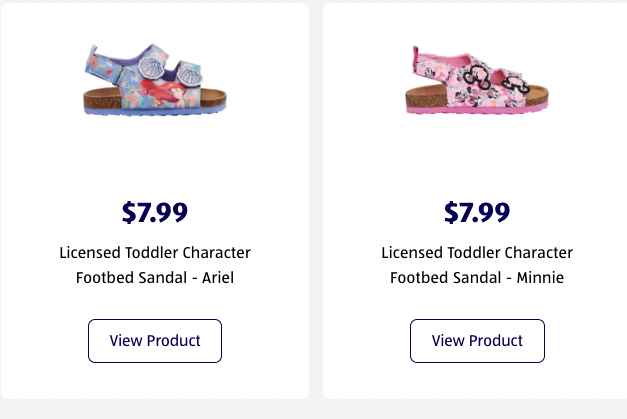Click View Product for the Ariel sandal
Image resolution: width=627 pixels, height=419 pixels.
[155, 341]
